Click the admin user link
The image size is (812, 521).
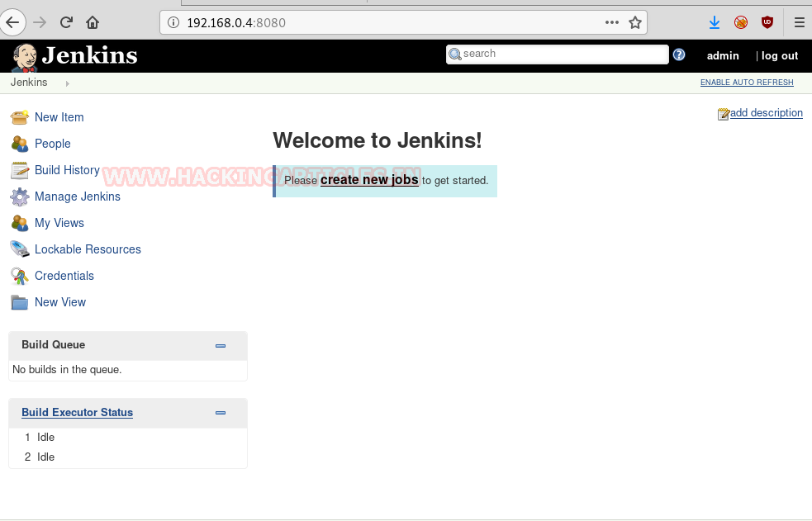[x=723, y=56]
